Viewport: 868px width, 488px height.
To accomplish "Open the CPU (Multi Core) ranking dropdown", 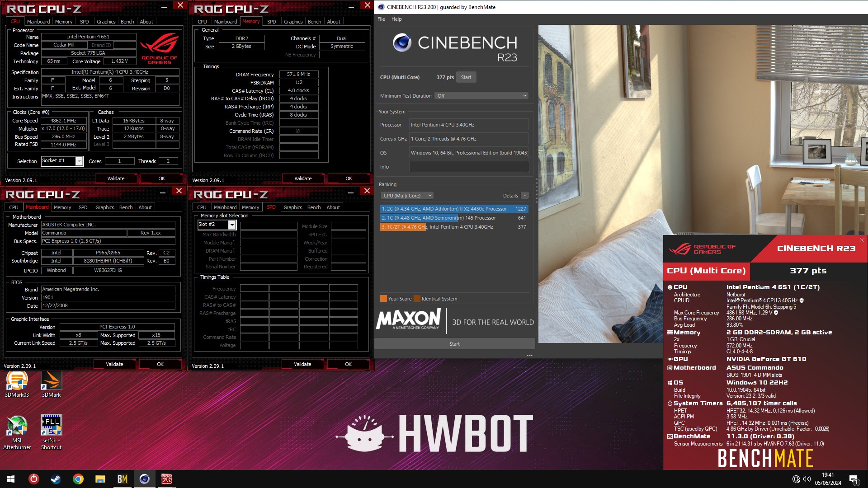I will pyautogui.click(x=407, y=196).
